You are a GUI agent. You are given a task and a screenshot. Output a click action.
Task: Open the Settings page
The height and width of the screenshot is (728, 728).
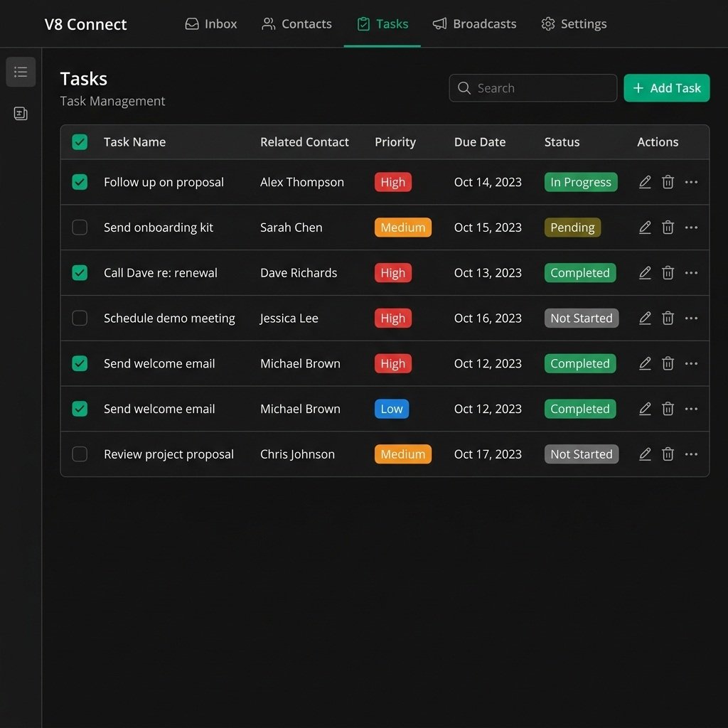pos(574,23)
